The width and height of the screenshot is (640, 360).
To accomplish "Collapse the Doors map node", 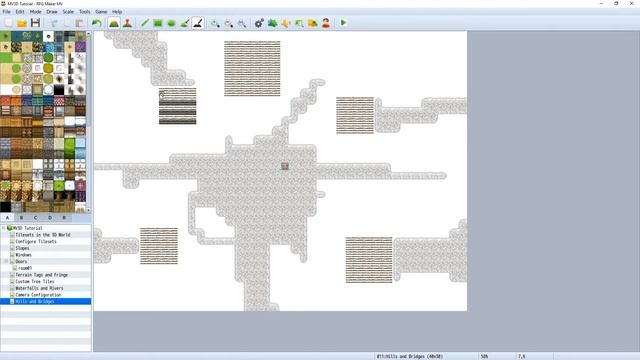I will tap(6, 261).
